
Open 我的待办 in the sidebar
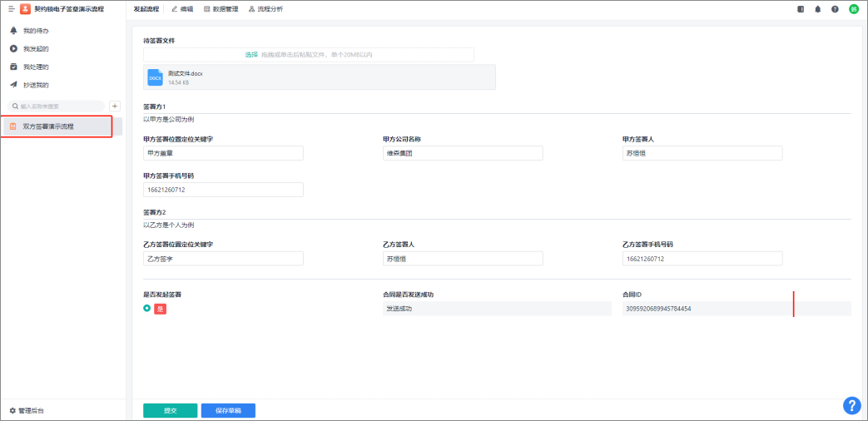35,31
